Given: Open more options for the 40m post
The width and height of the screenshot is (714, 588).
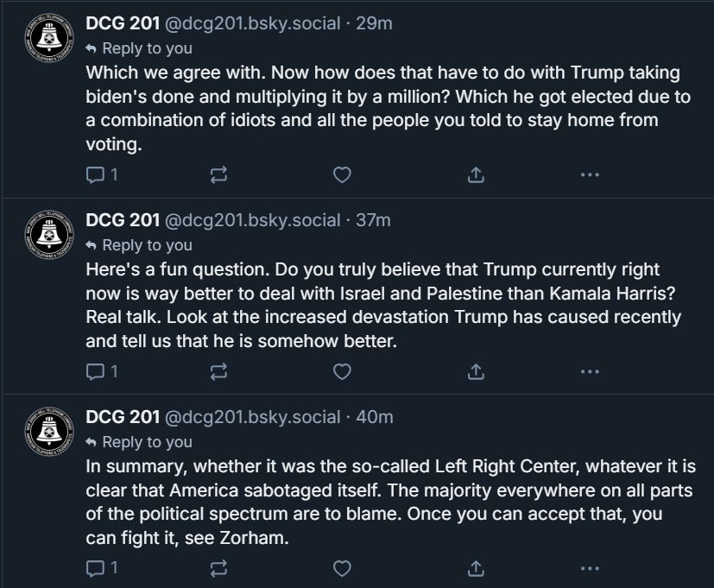Looking at the screenshot, I should 590,568.
